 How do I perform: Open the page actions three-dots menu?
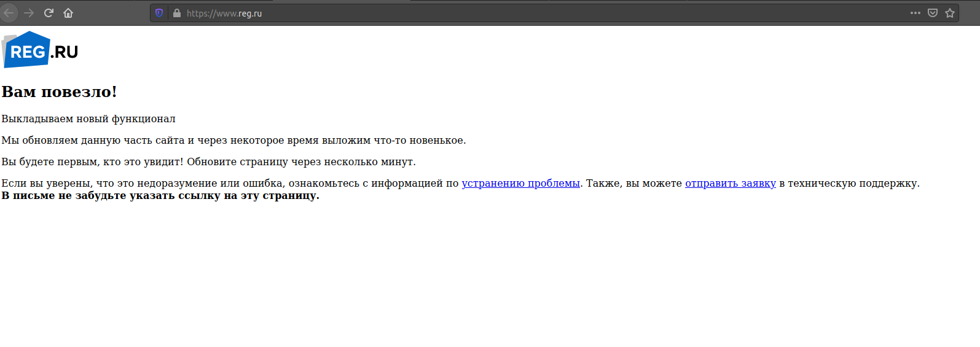pyautogui.click(x=915, y=13)
